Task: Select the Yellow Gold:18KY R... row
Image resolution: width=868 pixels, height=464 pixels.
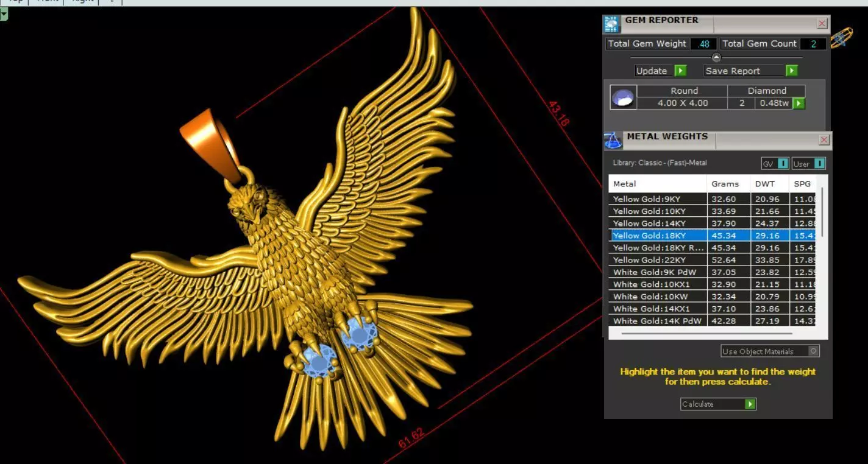Action: tap(712, 248)
